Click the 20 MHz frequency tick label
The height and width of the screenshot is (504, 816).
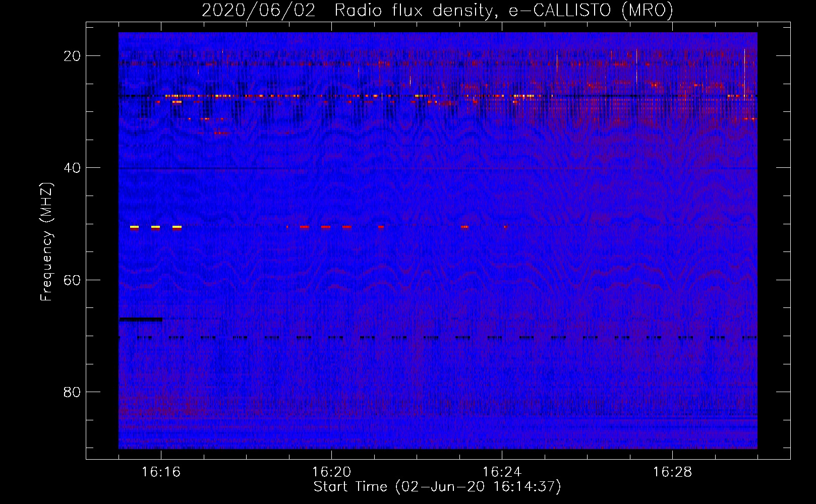coord(72,56)
